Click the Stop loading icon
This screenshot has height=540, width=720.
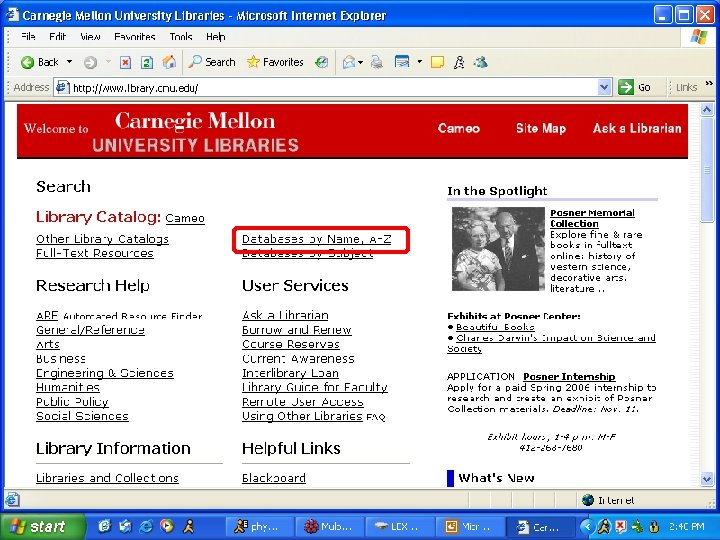click(x=125, y=62)
